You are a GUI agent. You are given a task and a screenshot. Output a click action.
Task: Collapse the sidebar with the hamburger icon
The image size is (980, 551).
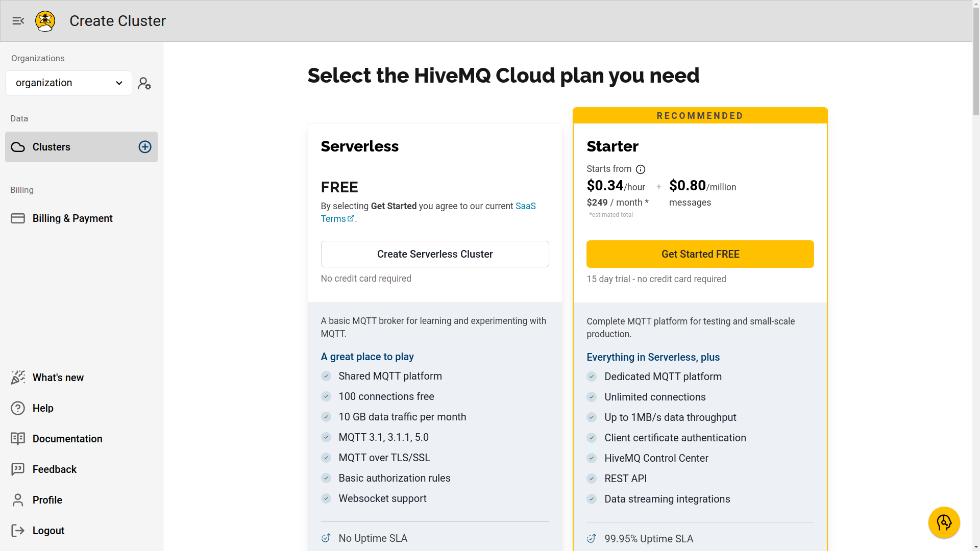point(18,21)
